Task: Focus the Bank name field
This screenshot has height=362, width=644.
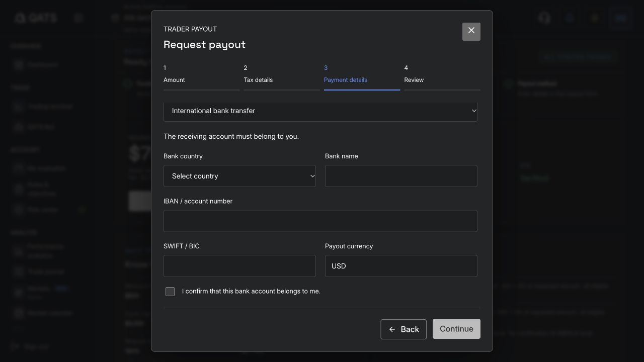Action: point(401,176)
